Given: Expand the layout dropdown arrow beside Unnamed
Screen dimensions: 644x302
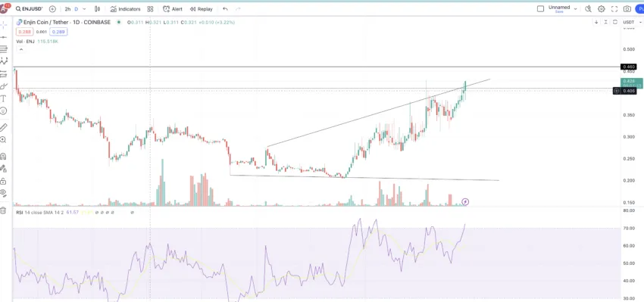Looking at the screenshot, I should click(575, 8).
